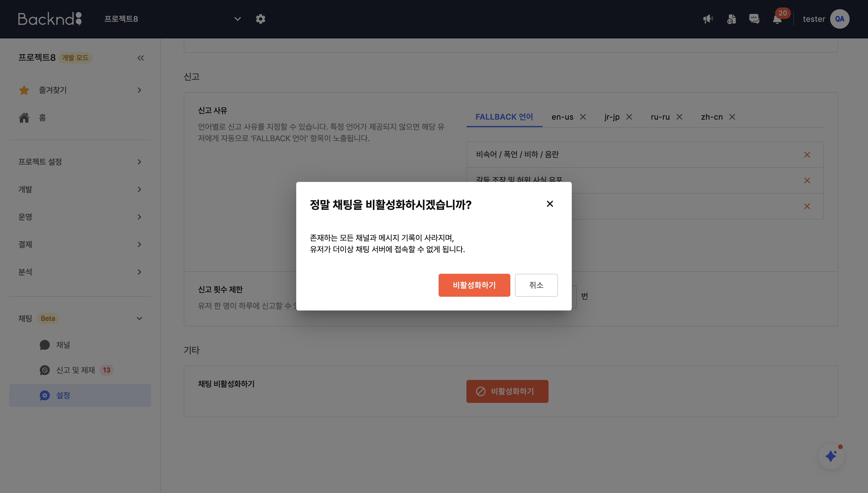The height and width of the screenshot is (493, 868).
Task: Go to 홈 via house icon
Action: 24,117
